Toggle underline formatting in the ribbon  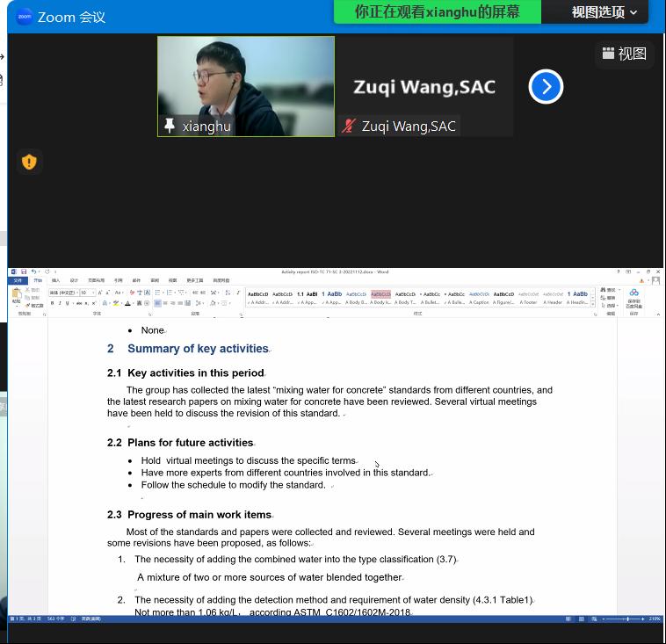68,303
